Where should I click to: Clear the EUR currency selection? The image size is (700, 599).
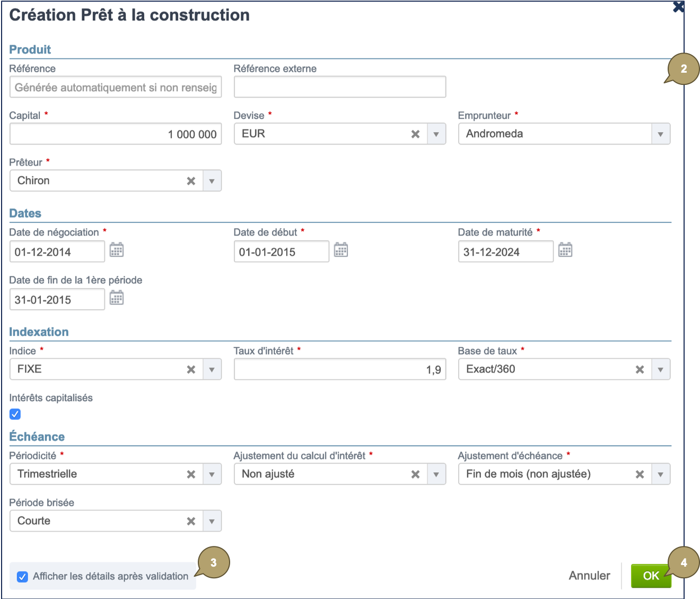pyautogui.click(x=415, y=134)
